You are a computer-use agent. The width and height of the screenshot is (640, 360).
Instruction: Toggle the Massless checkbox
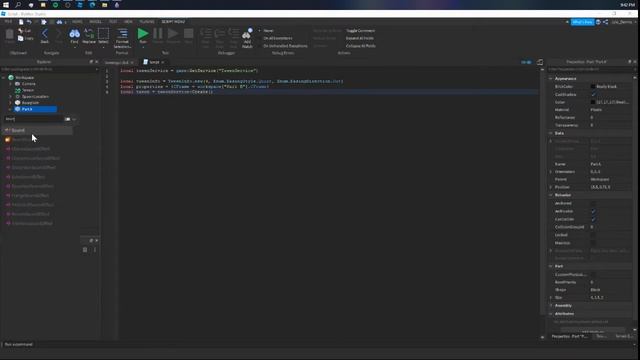click(x=593, y=243)
